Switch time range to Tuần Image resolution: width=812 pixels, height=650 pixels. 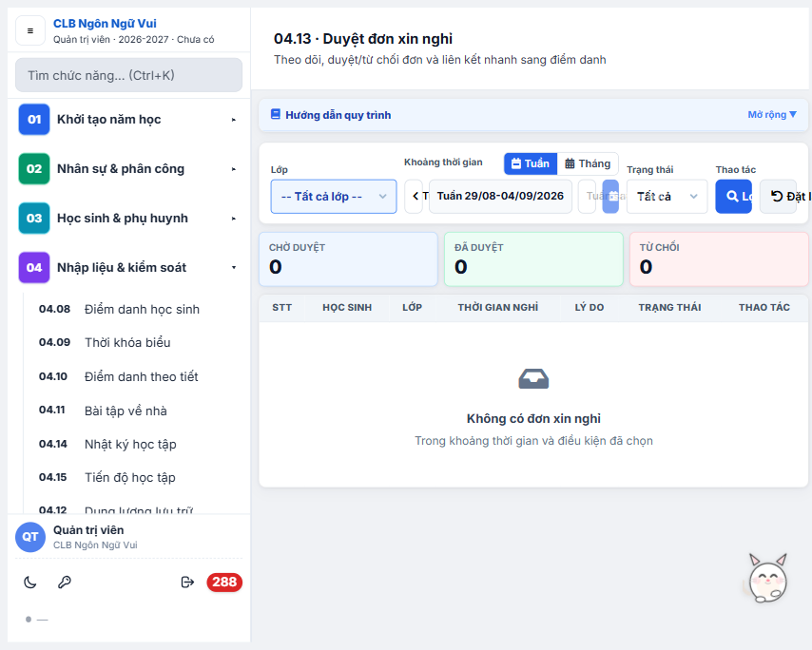[531, 163]
